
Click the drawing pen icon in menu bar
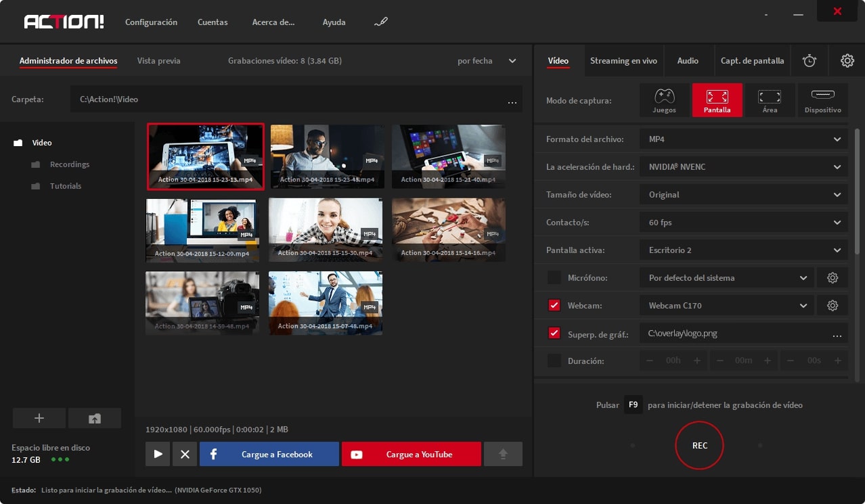coord(381,22)
